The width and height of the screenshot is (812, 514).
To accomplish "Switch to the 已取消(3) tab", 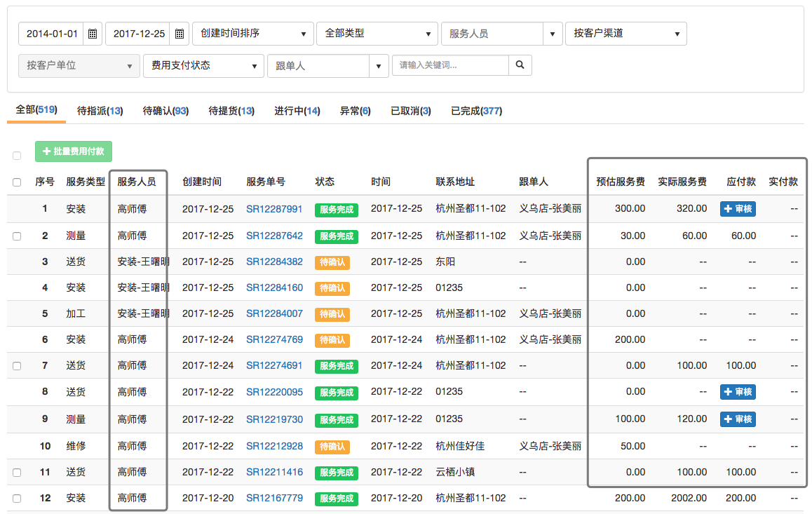I will click(x=411, y=111).
